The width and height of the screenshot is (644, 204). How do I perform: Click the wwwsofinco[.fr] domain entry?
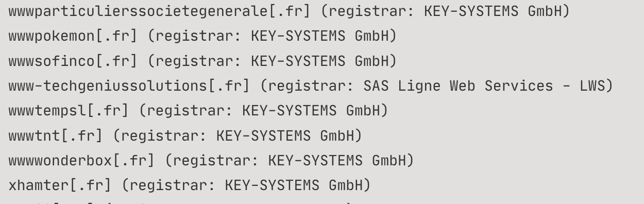[x=73, y=61]
